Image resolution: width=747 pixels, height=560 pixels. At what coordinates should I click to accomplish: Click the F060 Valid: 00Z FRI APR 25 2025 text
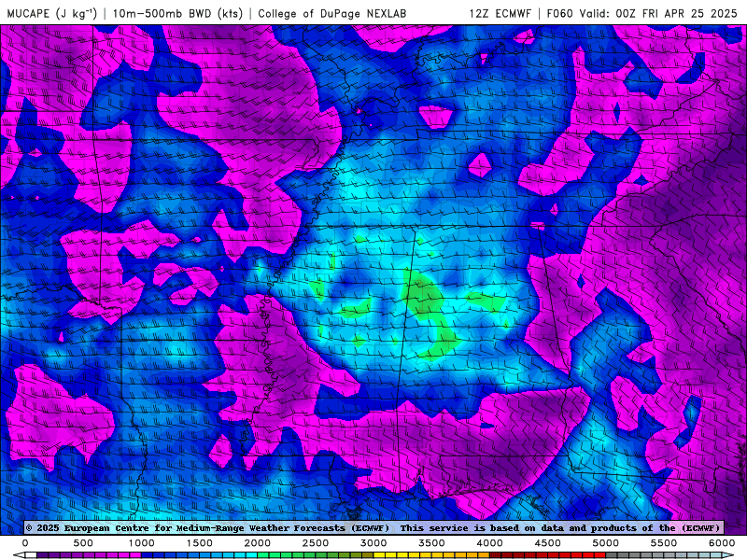click(641, 13)
